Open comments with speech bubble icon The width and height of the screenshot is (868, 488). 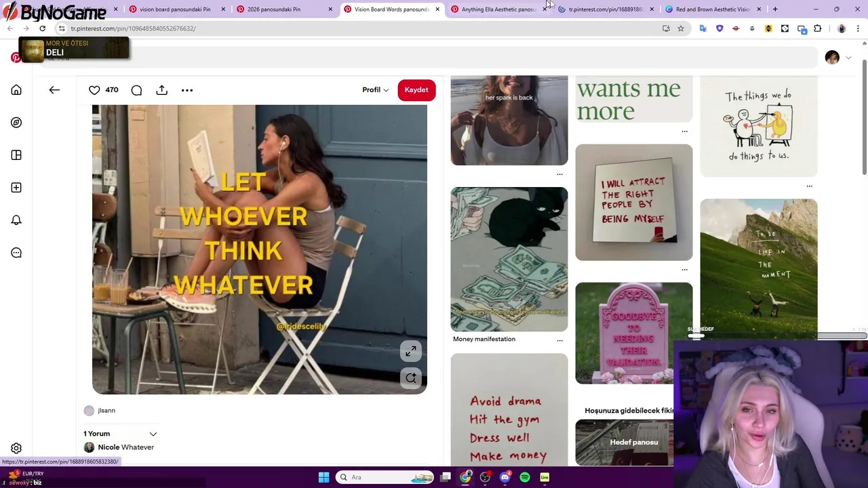pos(136,90)
